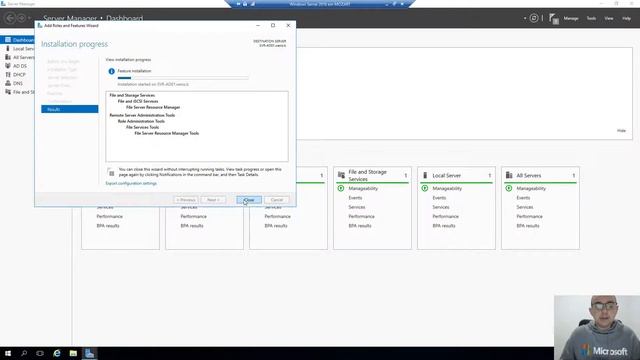Open the Tools menu

[591, 18]
